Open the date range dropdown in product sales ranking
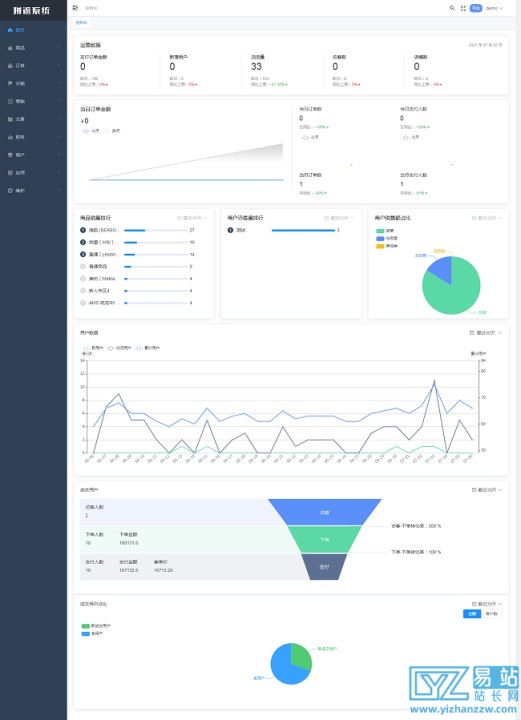Image resolution: width=521 pixels, height=720 pixels. click(x=193, y=218)
